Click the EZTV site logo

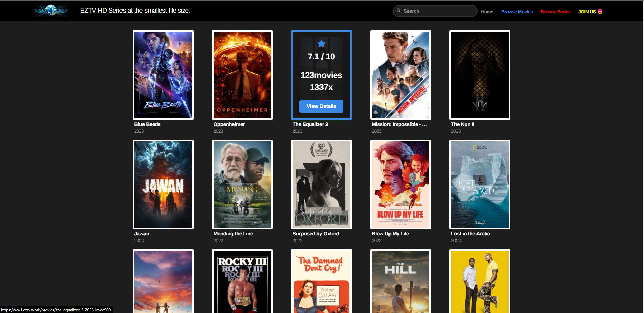[x=51, y=11]
